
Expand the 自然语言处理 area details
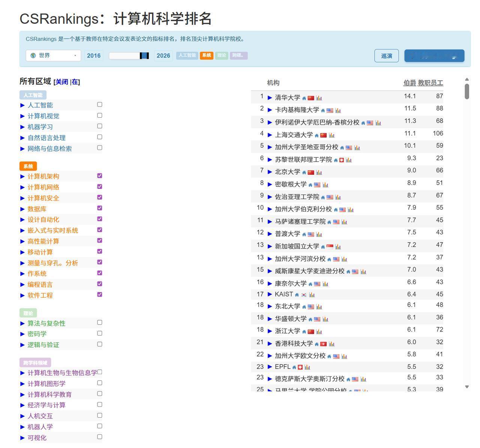point(22,138)
